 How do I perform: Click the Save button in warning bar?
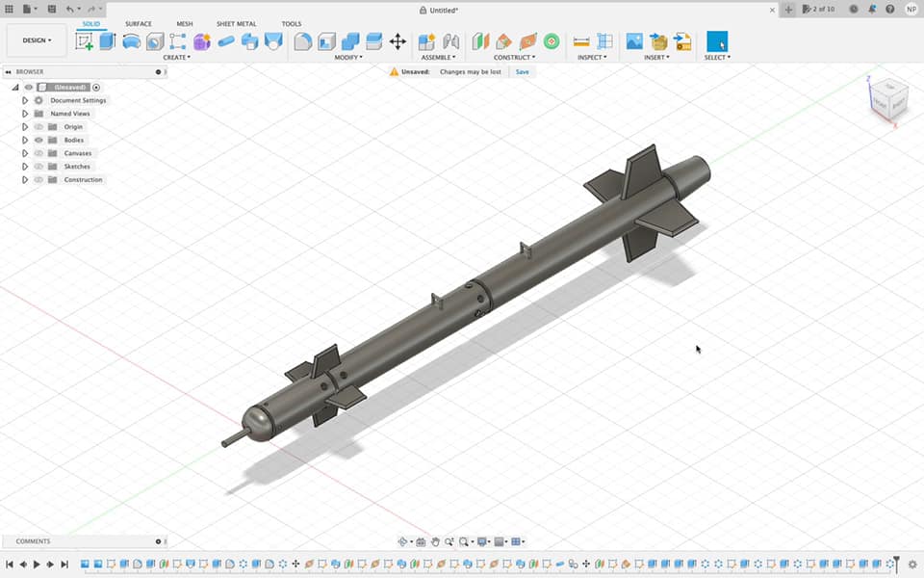522,72
